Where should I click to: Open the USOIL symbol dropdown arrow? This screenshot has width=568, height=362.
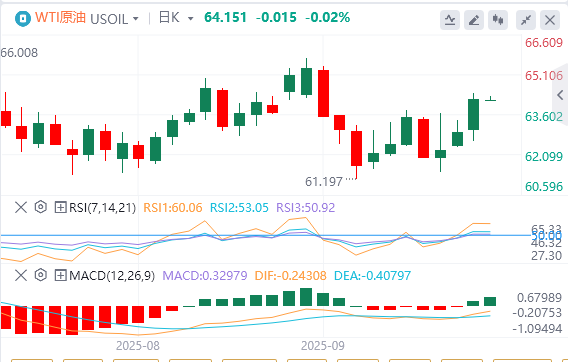[x=135, y=18]
